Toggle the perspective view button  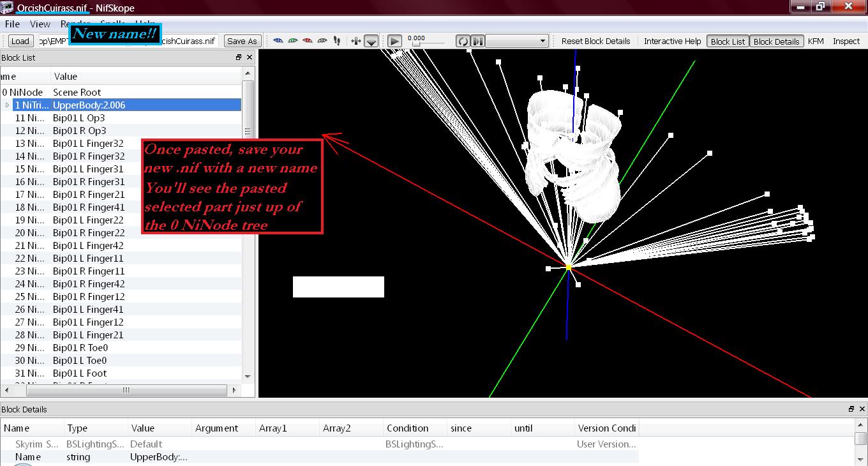371,41
